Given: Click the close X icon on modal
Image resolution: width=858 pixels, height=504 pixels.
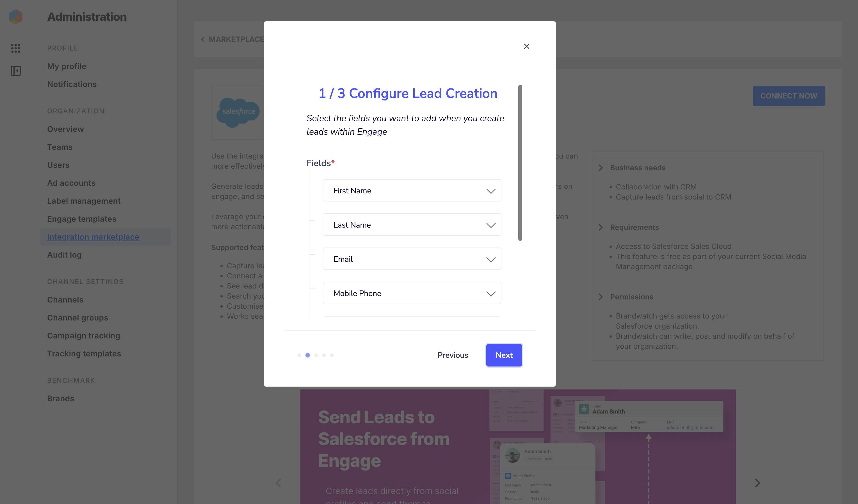Looking at the screenshot, I should coord(526,46).
